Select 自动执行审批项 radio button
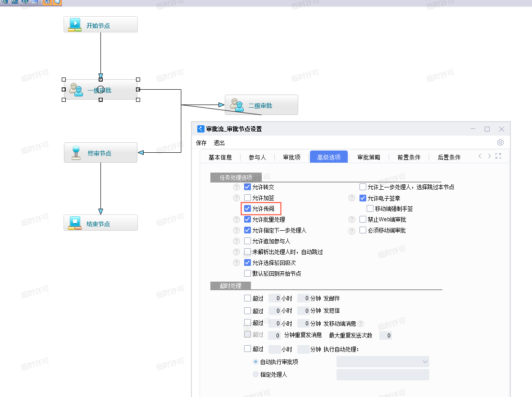Viewport: 532px width, 397px height. click(255, 362)
